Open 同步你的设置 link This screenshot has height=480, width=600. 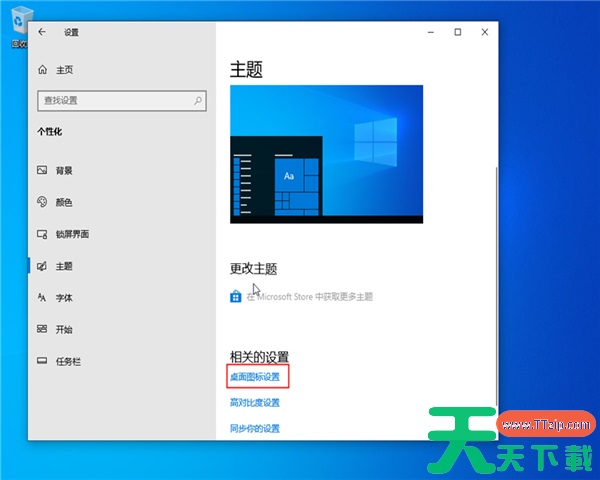click(255, 428)
